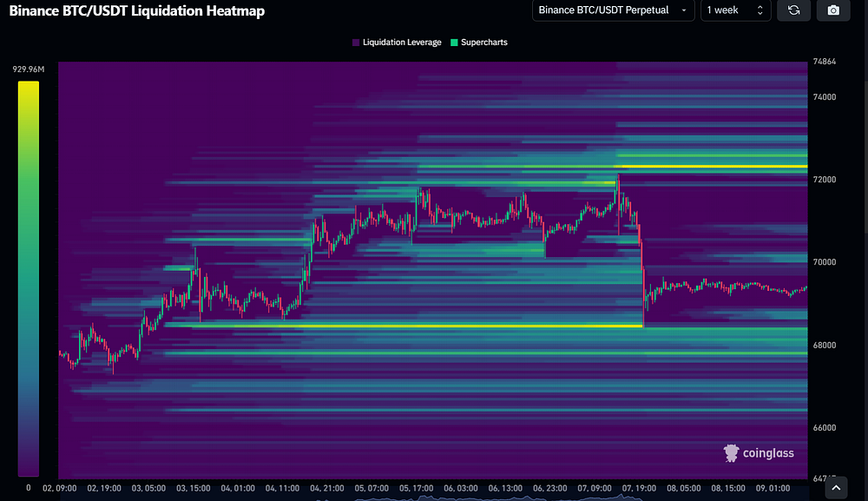Screen dimensions: 868x501
Task: Click the 02, 09:00 time axis label
Action: 59,488
